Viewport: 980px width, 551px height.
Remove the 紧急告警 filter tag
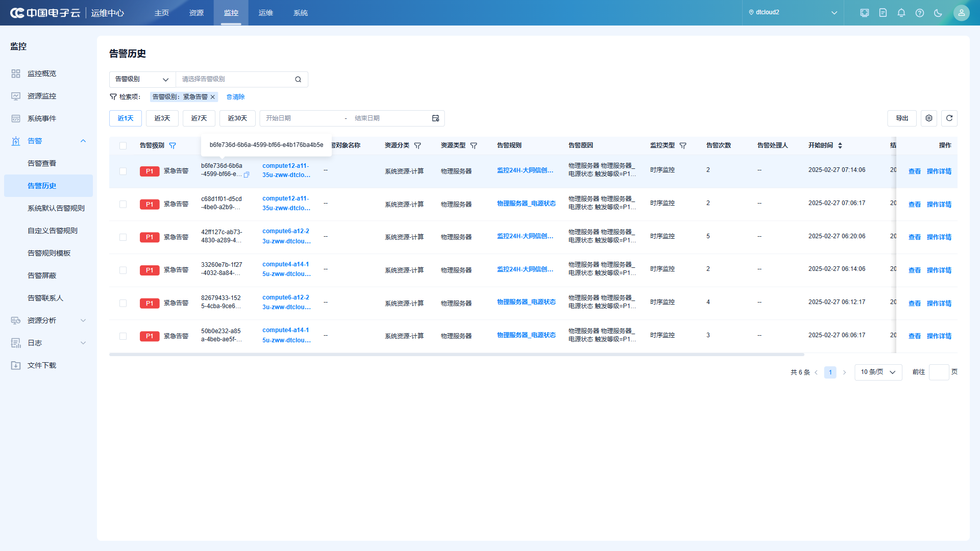[213, 97]
